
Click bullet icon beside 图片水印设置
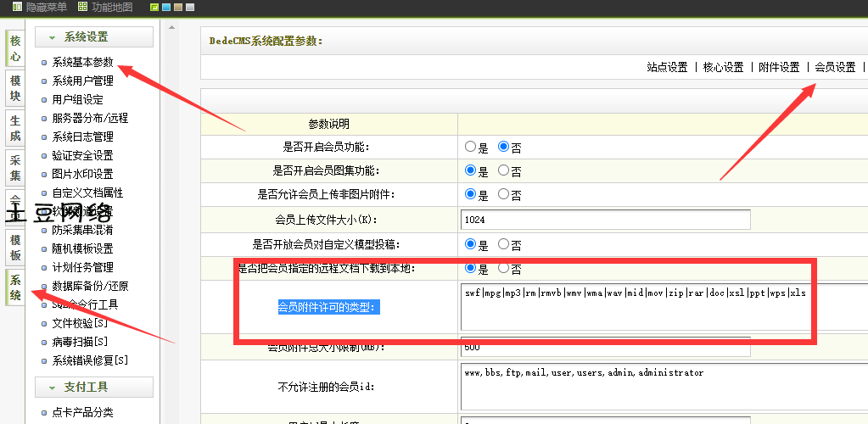pos(44,175)
